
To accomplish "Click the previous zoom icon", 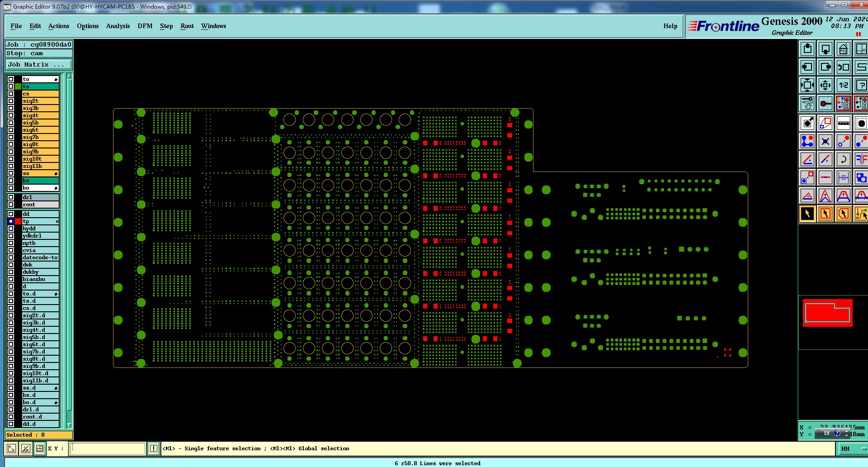I will click(844, 67).
